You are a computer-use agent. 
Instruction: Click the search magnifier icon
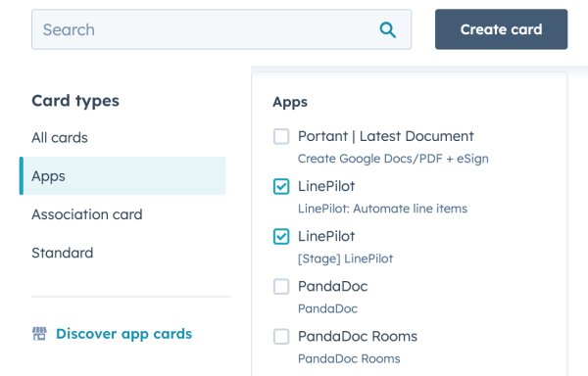[387, 30]
